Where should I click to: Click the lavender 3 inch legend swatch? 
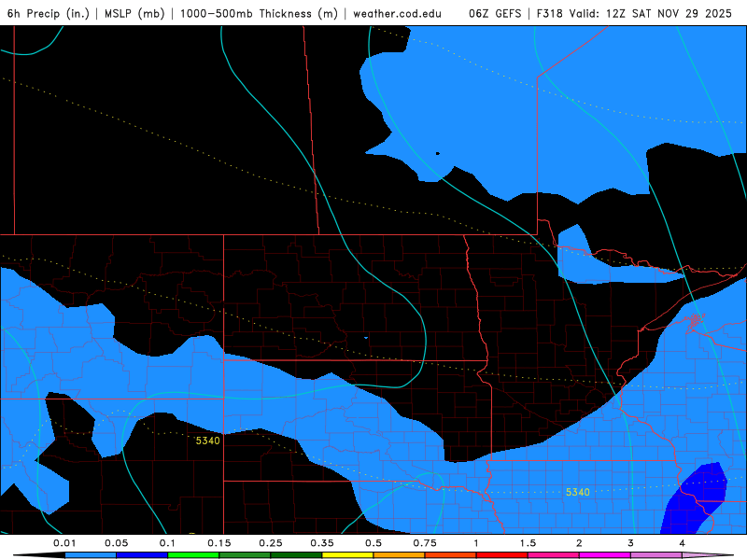pyautogui.click(x=656, y=555)
